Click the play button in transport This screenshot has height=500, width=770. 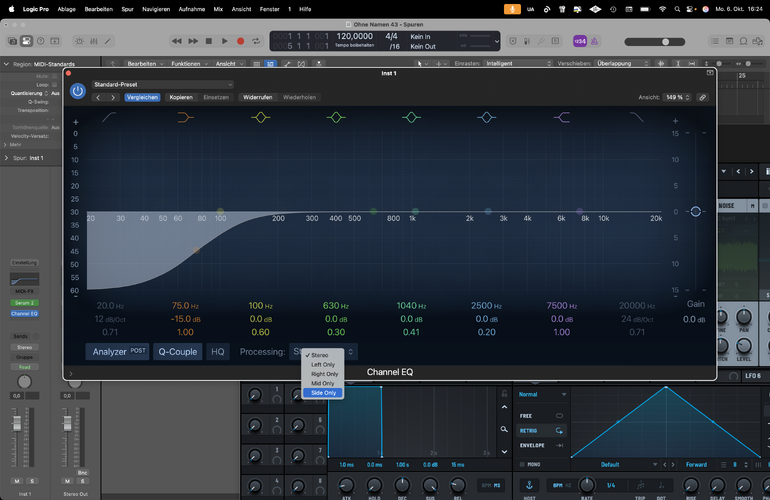224,41
